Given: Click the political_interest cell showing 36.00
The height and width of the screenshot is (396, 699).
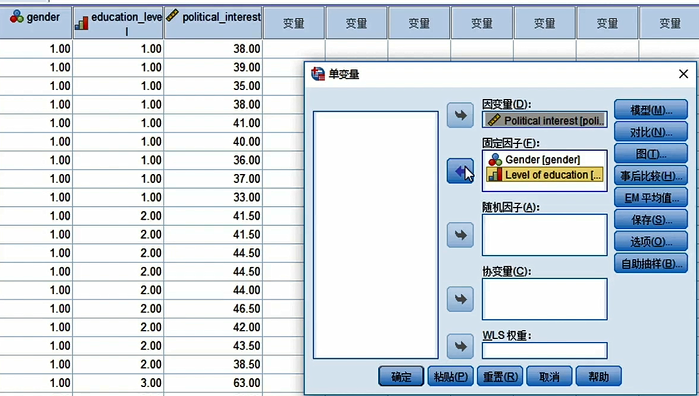Looking at the screenshot, I should (x=214, y=160).
